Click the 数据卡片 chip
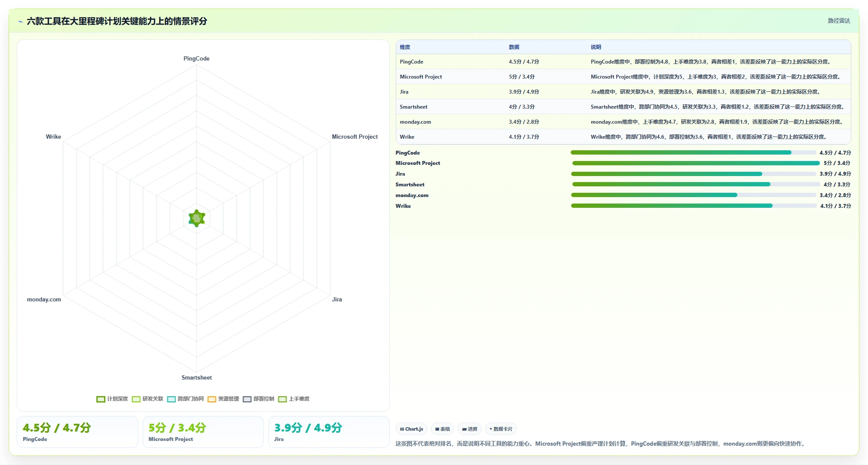 [x=501, y=429]
